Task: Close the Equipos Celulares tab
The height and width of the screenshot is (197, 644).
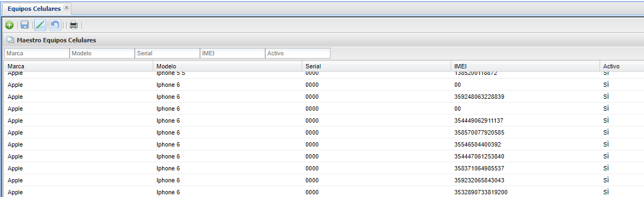Action: click(x=66, y=8)
